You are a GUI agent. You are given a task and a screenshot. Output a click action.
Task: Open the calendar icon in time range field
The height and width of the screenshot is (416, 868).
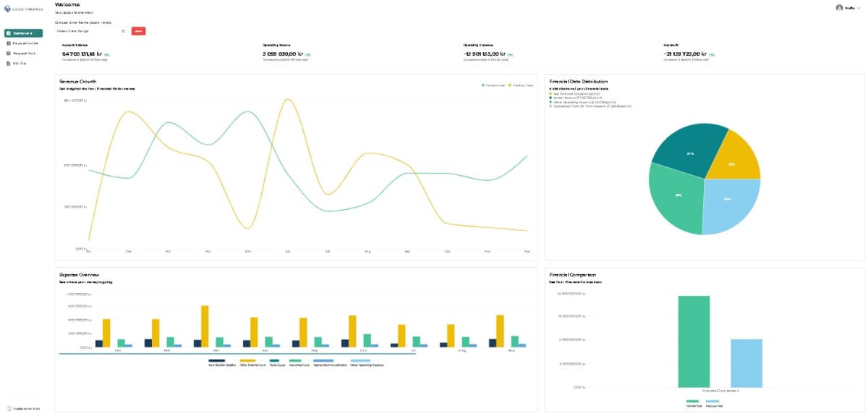[124, 31]
